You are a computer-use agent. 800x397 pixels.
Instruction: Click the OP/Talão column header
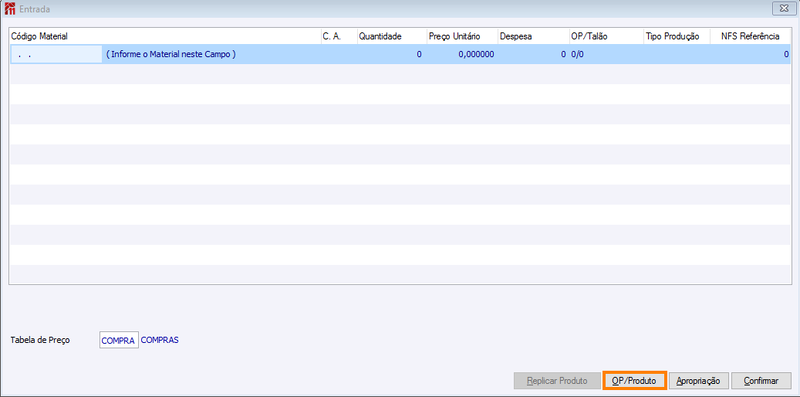606,36
